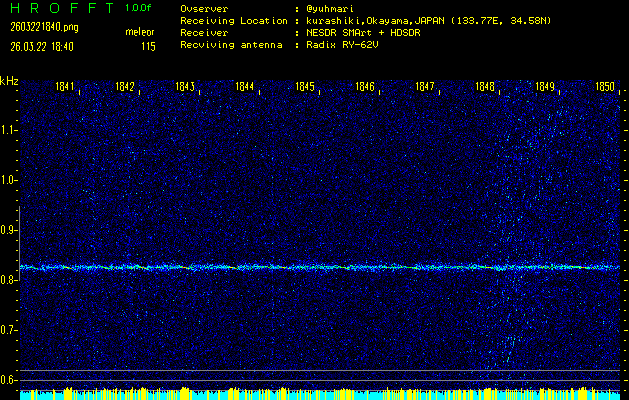Click the 0.8 frequency axis label
Viewport: 629px width, 400px height.
click(x=9, y=280)
